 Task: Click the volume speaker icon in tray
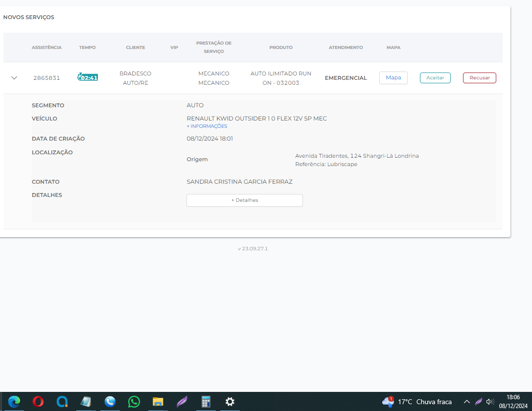[490, 402]
